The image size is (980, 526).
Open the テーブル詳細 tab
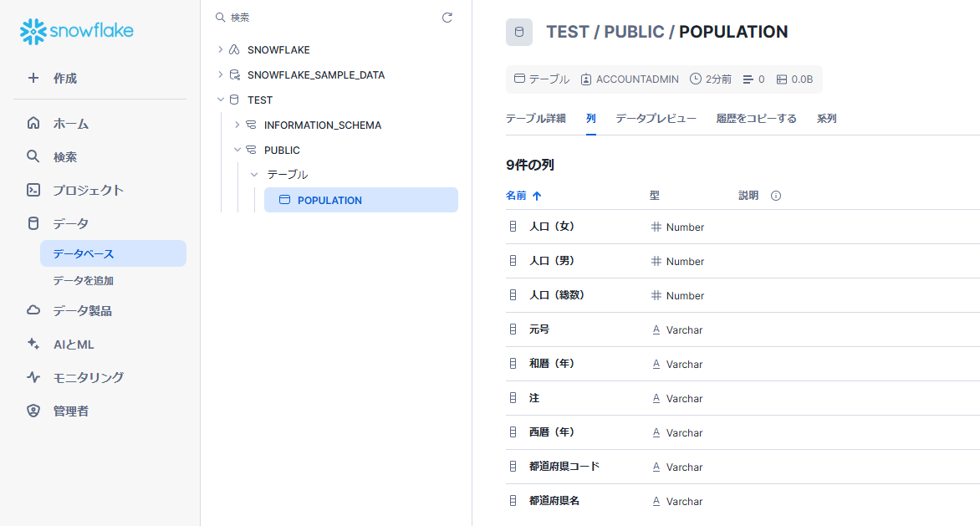pyautogui.click(x=536, y=119)
